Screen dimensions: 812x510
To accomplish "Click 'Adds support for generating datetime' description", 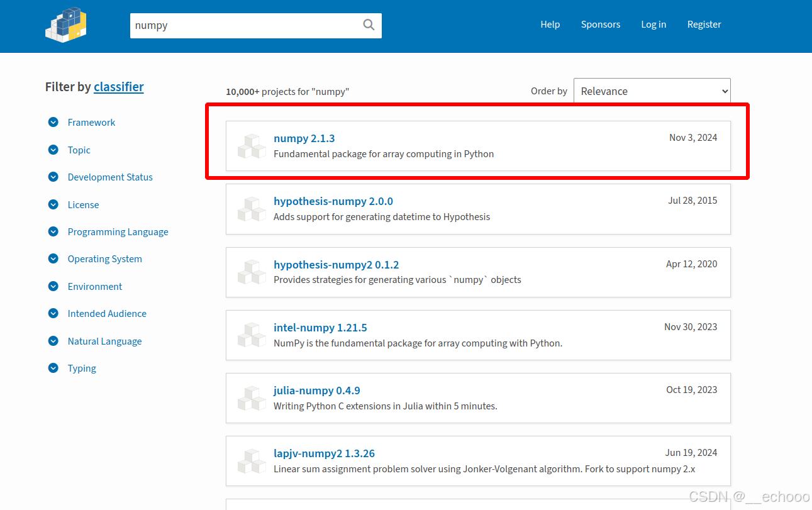I will [x=382, y=217].
